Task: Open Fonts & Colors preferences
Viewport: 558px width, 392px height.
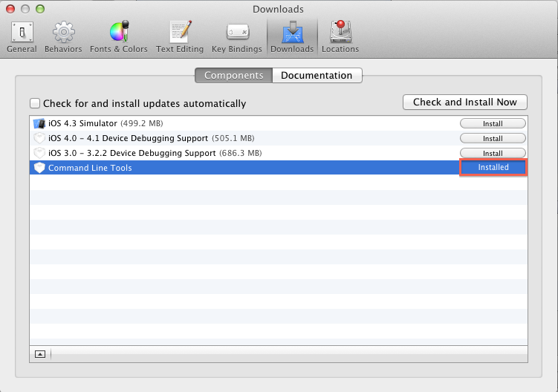Action: [118, 37]
